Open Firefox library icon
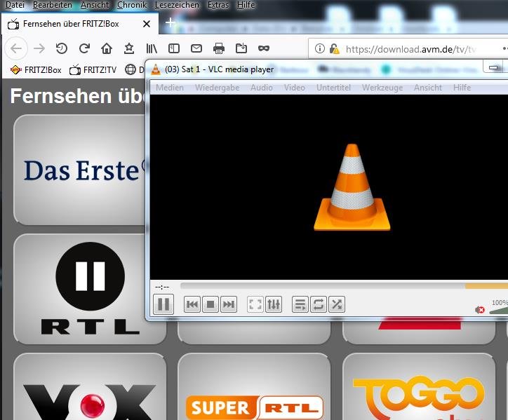Screen dimensions: 508x420 pyautogui.click(x=152, y=48)
